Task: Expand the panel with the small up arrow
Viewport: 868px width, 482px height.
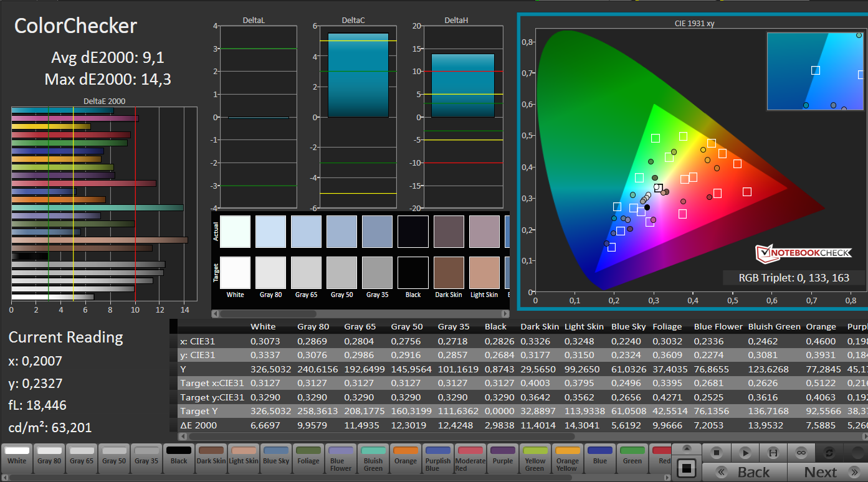Action: pos(687,448)
